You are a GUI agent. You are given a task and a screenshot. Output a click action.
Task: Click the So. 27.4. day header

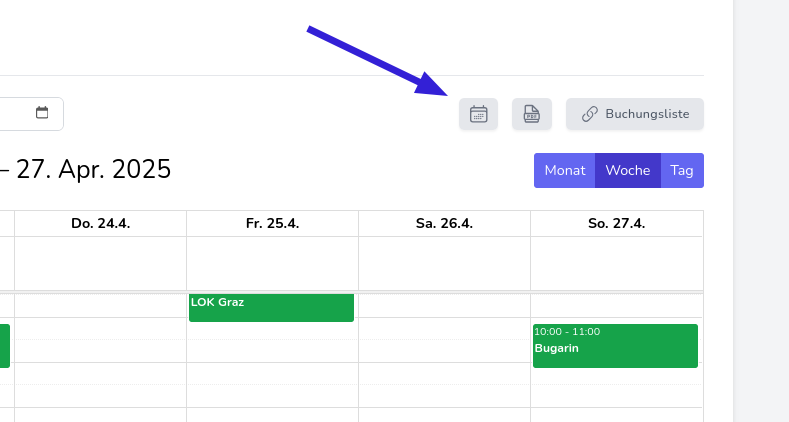(616, 223)
